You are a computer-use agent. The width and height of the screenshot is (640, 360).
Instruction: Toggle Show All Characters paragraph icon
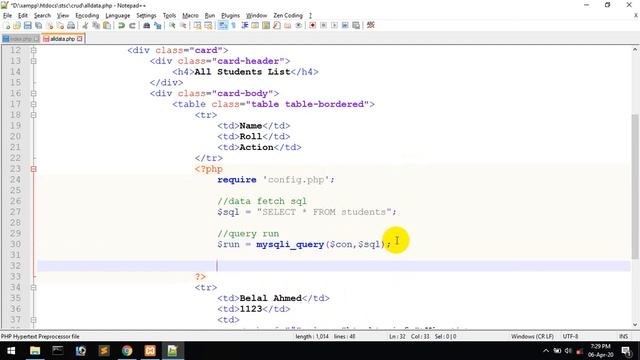[233, 25]
